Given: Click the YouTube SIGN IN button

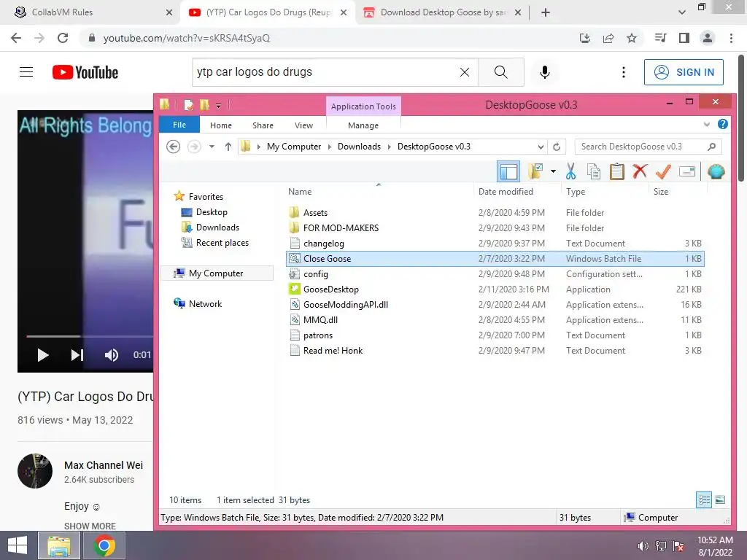Looking at the screenshot, I should pos(684,72).
